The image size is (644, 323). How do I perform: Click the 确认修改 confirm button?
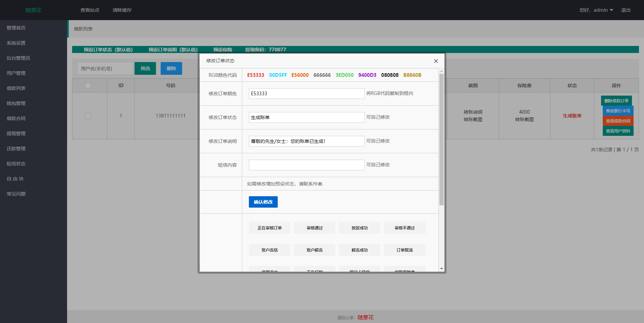tap(263, 202)
